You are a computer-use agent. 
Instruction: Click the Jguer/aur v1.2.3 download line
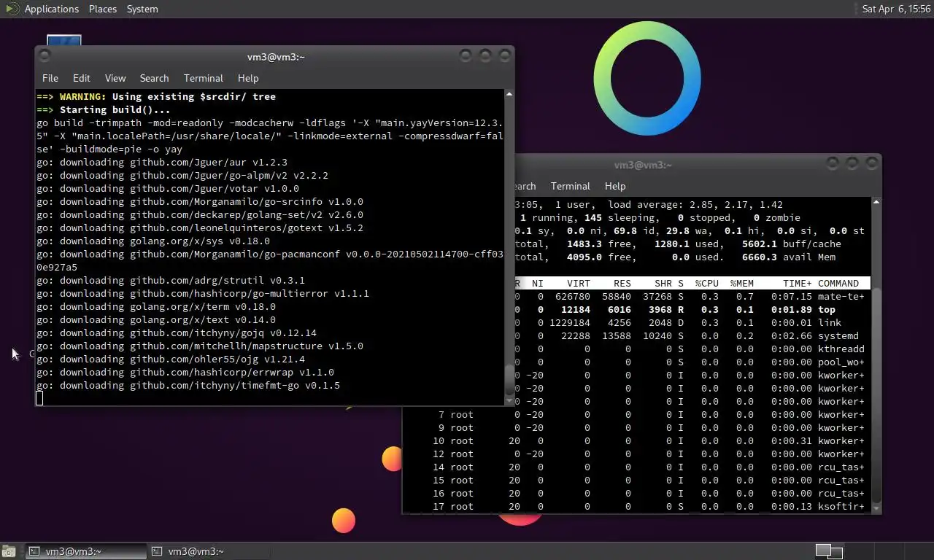162,162
